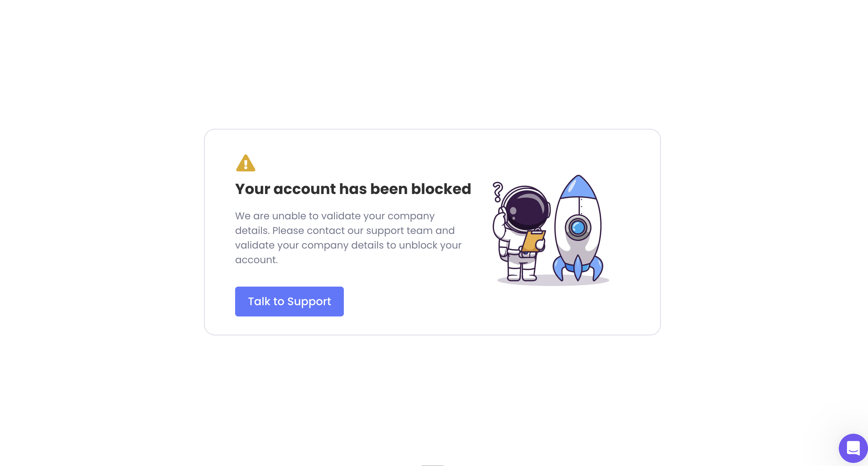Open the purple chat widget launcher
The width and height of the screenshot is (868, 466).
[x=853, y=448]
